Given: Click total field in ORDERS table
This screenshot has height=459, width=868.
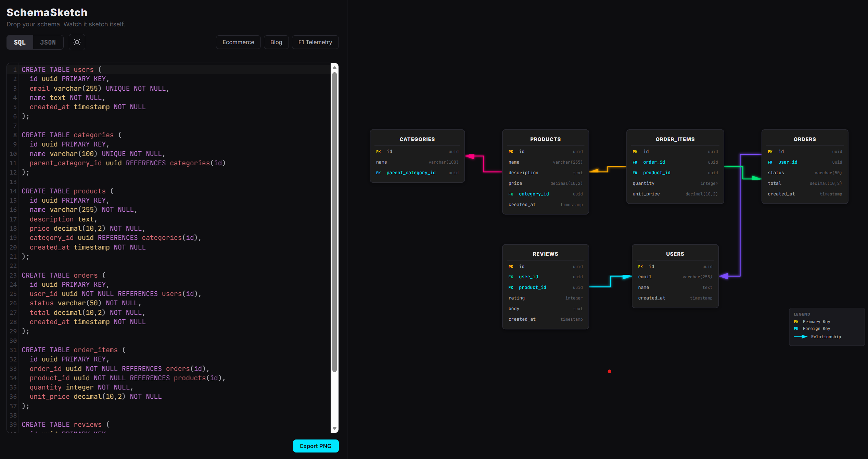Looking at the screenshot, I should pos(805,183).
